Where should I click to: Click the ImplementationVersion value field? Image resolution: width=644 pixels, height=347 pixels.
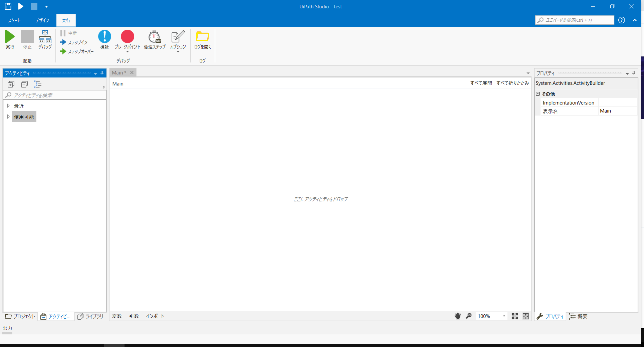pos(618,103)
